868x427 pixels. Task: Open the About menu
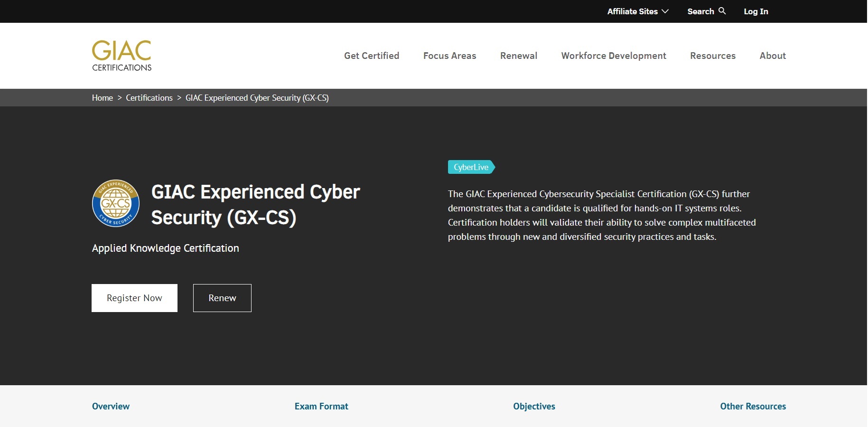coord(773,56)
